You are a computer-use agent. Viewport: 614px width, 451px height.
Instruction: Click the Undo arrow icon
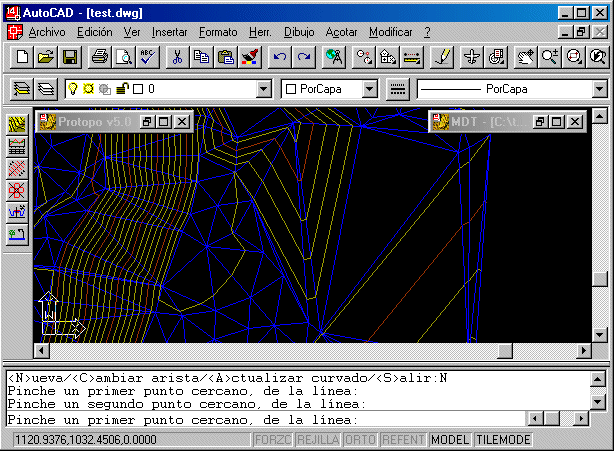(280, 57)
